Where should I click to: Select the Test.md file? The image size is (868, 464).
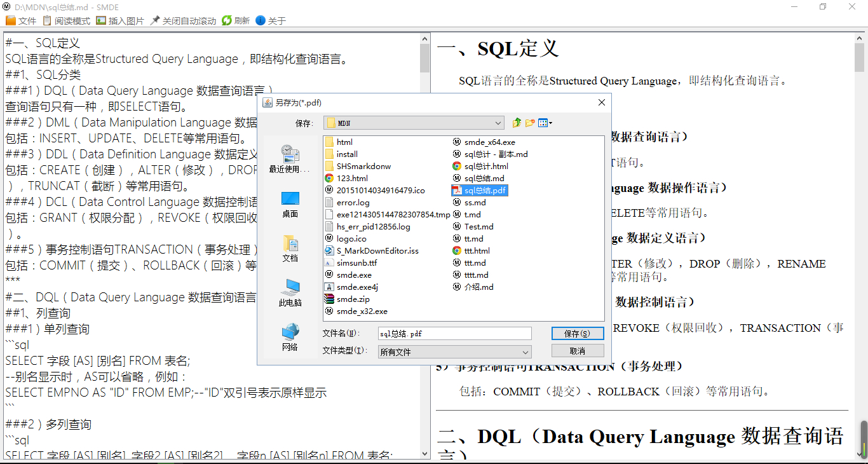[x=473, y=226]
